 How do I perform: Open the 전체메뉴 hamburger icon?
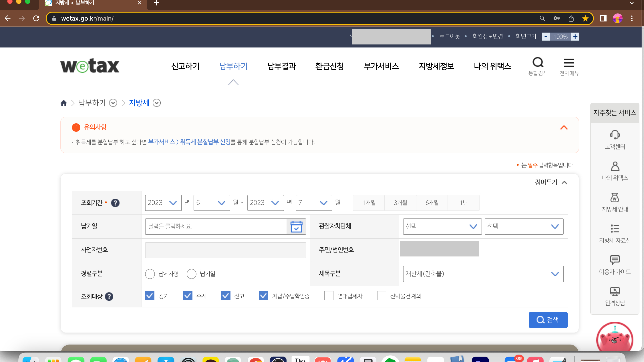point(569,63)
